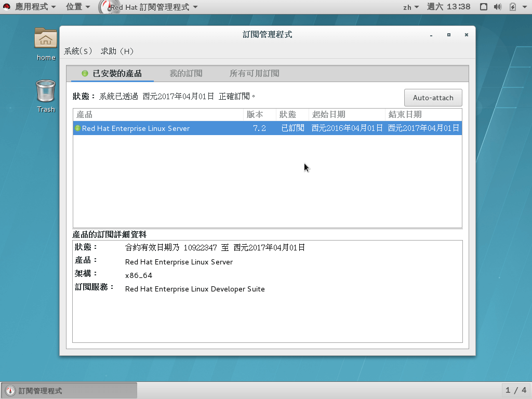Screen dimensions: 532x399
Task: Open the 週六 13:38 clock dropdown
Action: click(449, 7)
